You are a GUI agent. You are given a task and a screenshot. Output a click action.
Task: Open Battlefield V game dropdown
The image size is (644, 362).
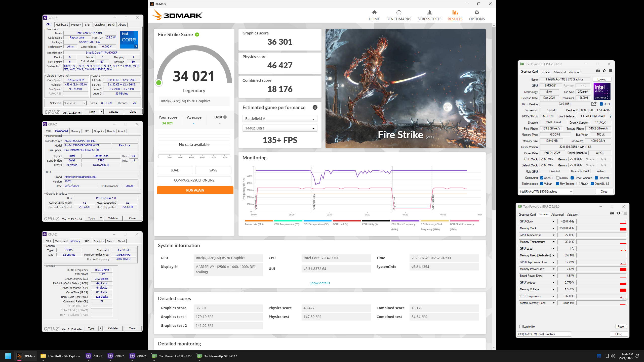pos(280,119)
